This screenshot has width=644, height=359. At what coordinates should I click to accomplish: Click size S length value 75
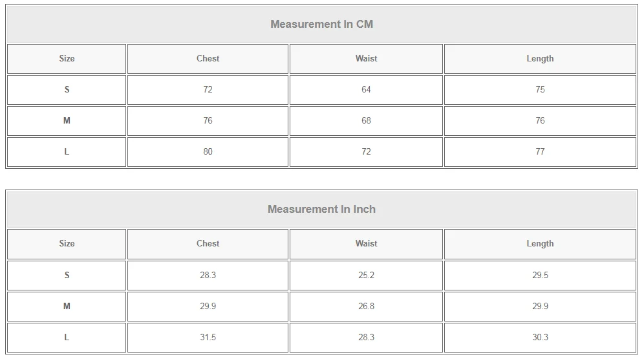click(x=540, y=90)
